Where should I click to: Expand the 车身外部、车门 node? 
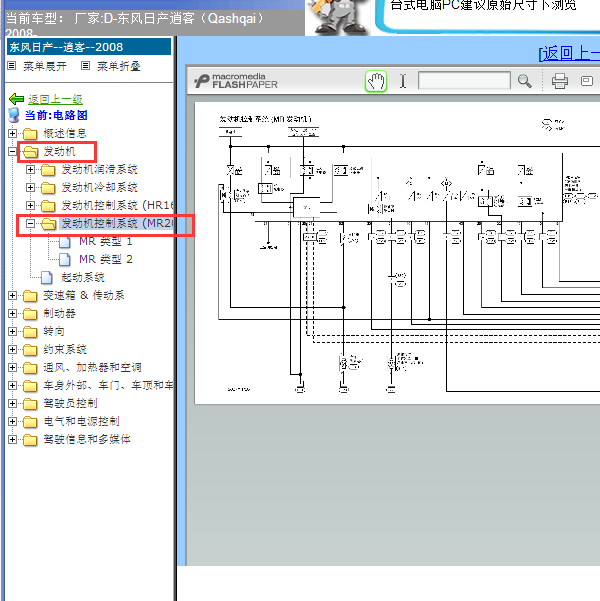(x=12, y=385)
